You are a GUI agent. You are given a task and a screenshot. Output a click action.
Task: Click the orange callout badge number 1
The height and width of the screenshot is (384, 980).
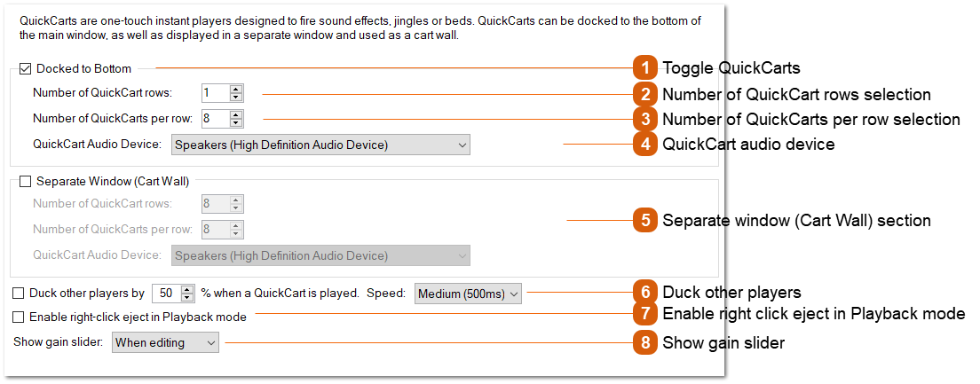coord(645,68)
